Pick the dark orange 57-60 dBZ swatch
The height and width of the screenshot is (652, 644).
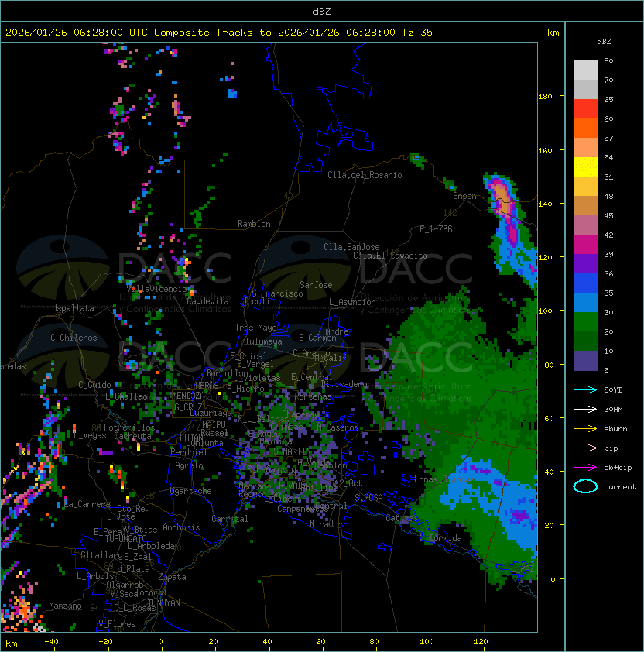pyautogui.click(x=585, y=128)
